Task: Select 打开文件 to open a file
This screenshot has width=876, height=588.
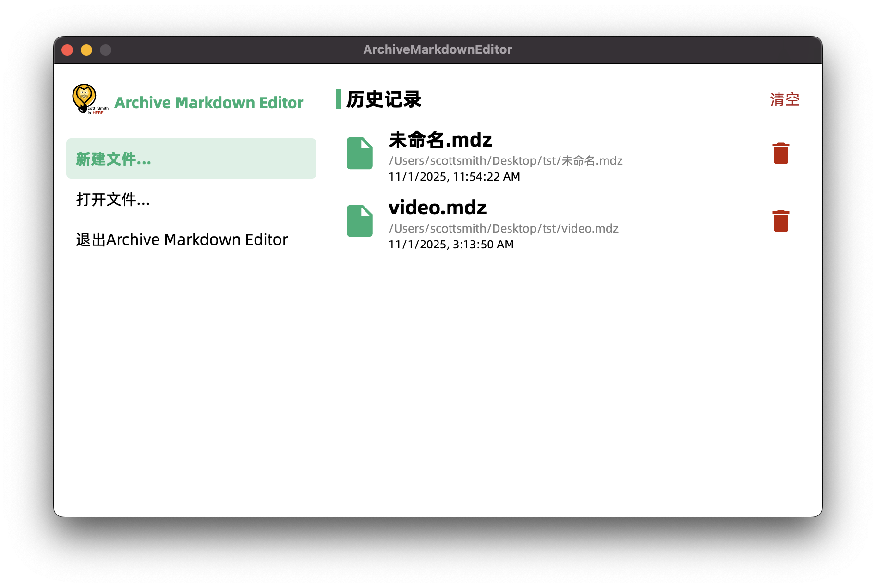Action: 113,199
